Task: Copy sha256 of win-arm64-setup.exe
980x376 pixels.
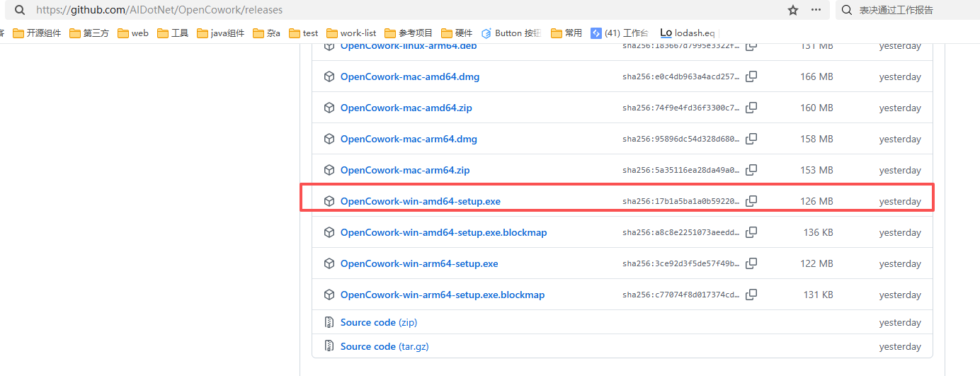Action: pyautogui.click(x=751, y=263)
